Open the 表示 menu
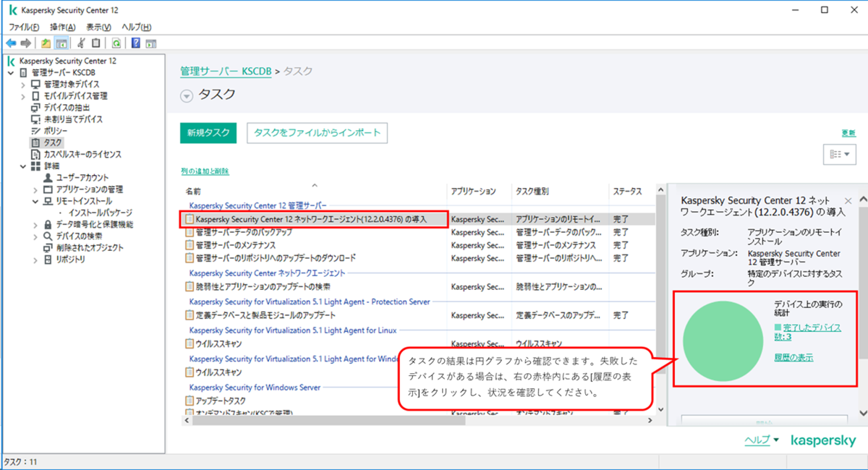This screenshot has height=470, width=868. click(x=98, y=25)
